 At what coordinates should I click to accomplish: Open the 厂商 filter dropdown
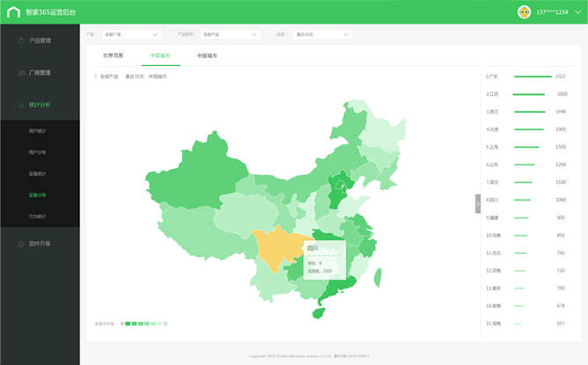[x=132, y=34]
